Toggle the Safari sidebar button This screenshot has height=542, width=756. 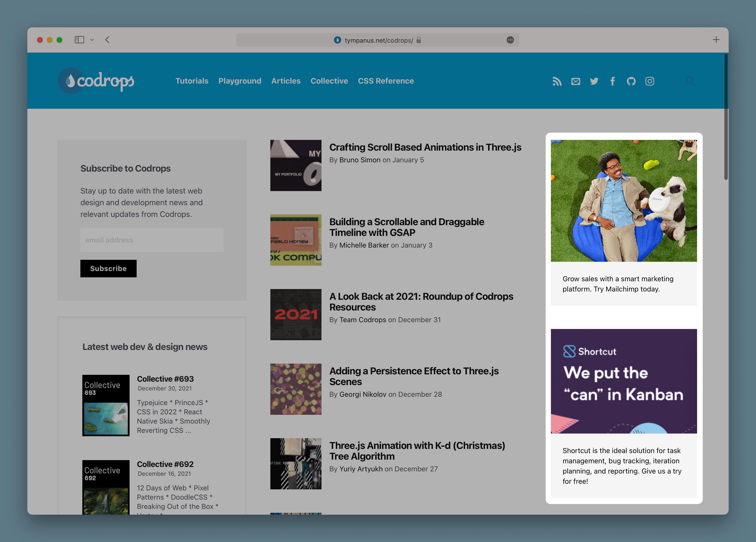click(x=79, y=40)
